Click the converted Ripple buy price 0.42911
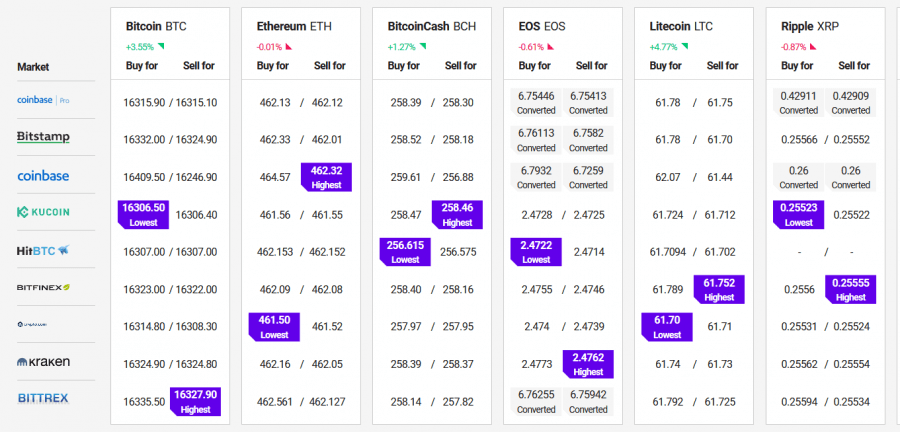900x432 pixels. tap(798, 103)
